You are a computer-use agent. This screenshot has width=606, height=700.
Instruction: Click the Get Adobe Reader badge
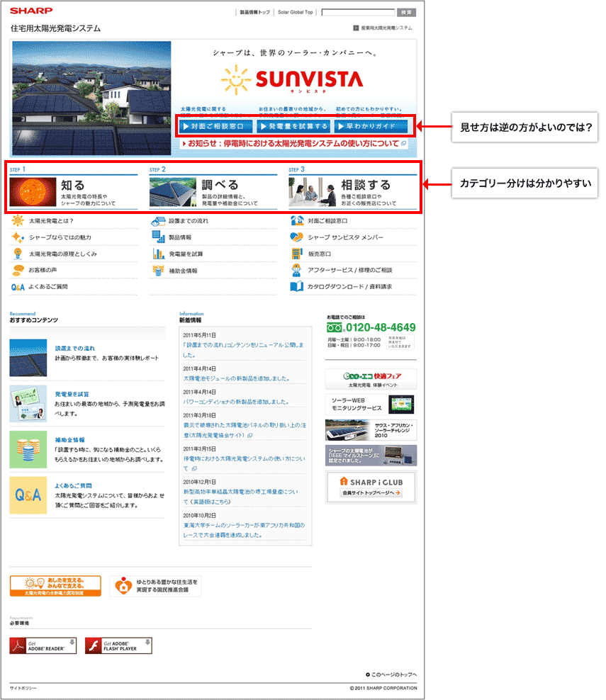tap(43, 645)
